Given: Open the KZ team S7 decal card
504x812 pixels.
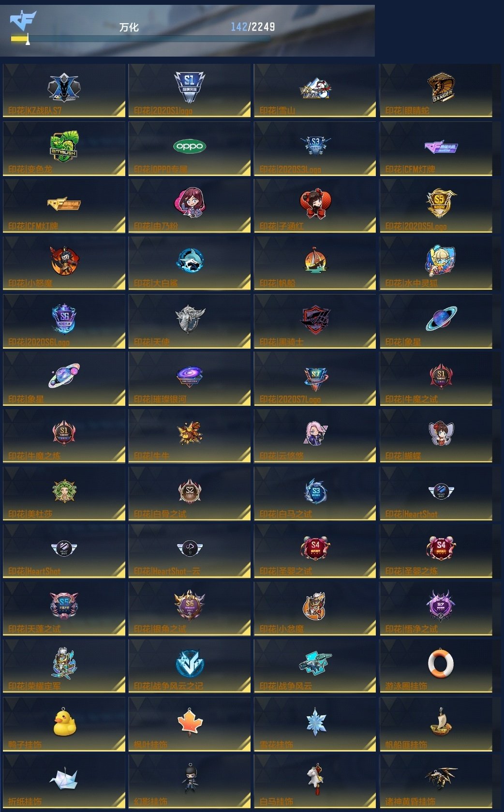Looking at the screenshot, I should (x=64, y=90).
